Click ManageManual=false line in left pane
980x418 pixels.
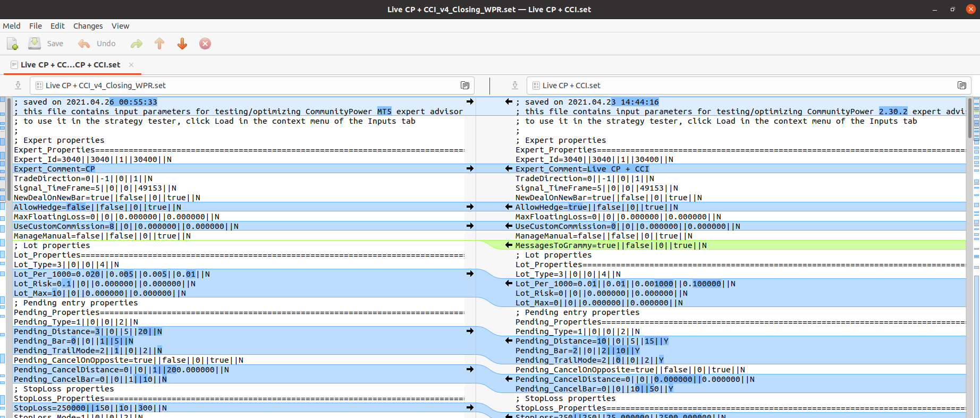[102, 236]
